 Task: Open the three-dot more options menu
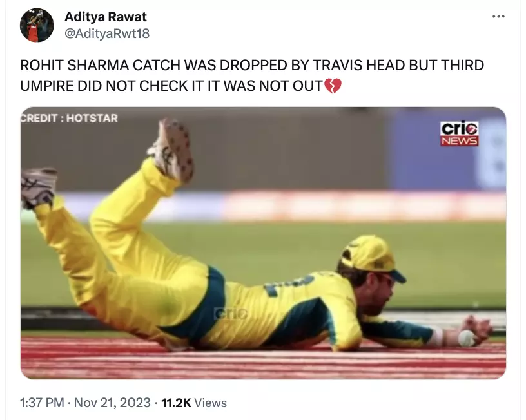498,16
